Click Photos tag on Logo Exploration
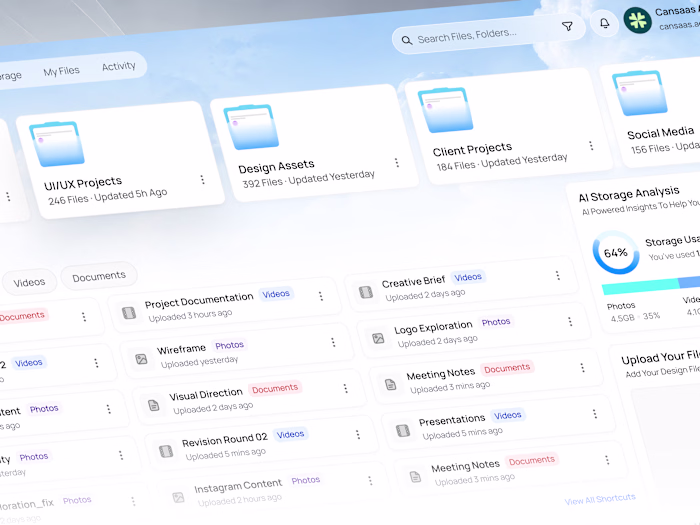The width and height of the screenshot is (700, 525). click(496, 322)
